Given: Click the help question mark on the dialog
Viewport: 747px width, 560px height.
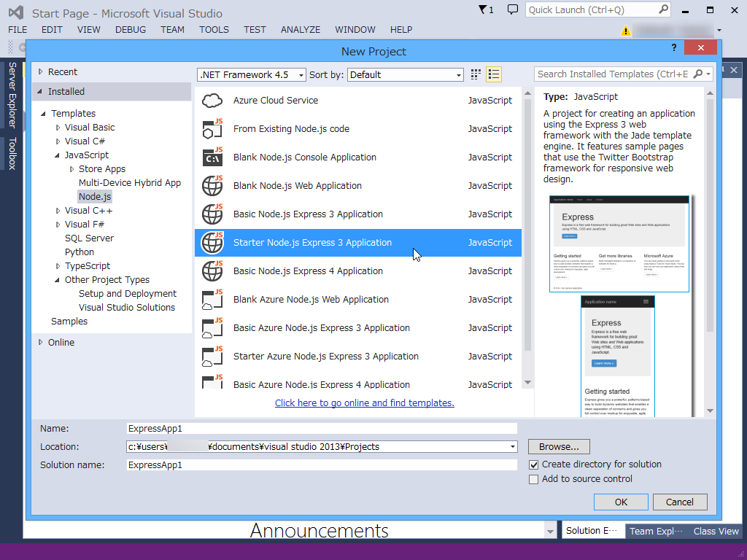Looking at the screenshot, I should point(673,47).
